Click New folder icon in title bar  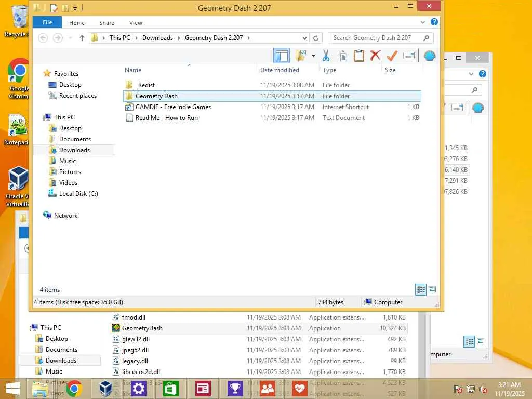[65, 8]
